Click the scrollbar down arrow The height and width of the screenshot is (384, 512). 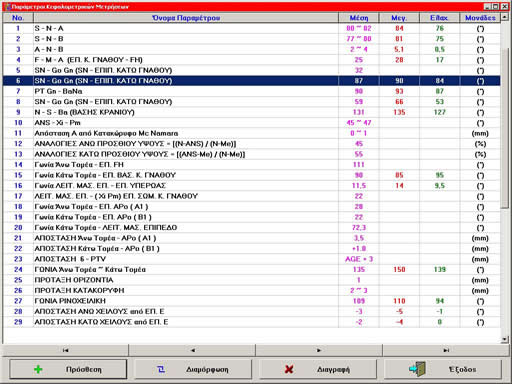(x=505, y=339)
